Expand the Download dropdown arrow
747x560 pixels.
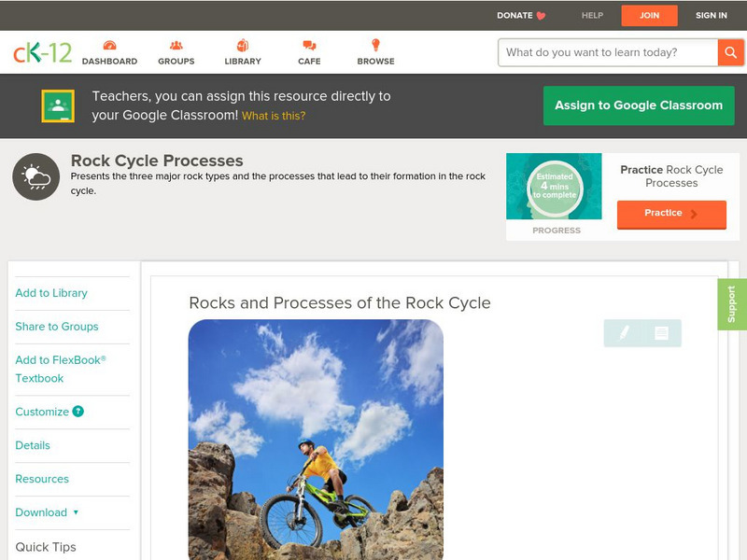[76, 512]
